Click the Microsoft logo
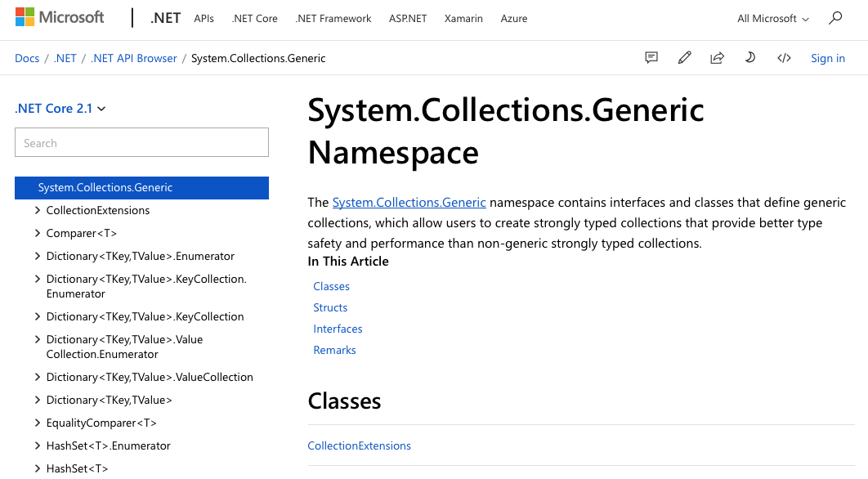 pyautogui.click(x=59, y=17)
